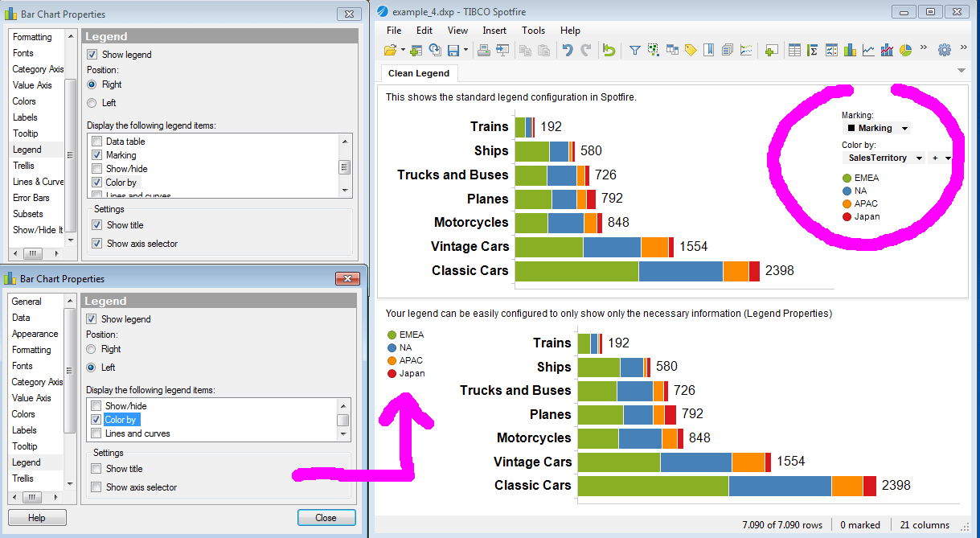Click the red Japan legend swatch in the upper chart
Screen dimensions: 980x538
[847, 217]
